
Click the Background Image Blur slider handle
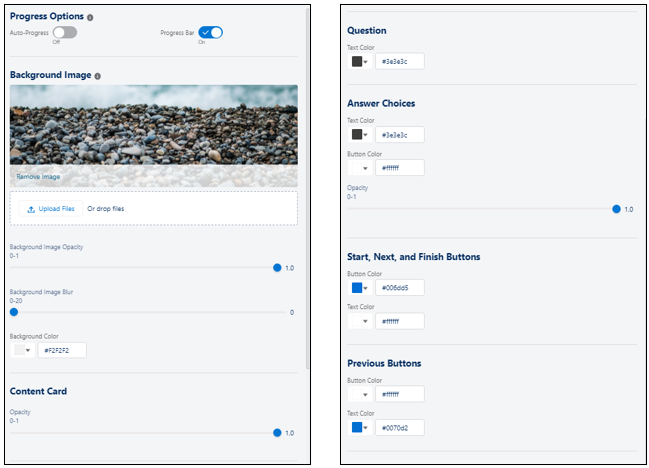(x=14, y=312)
